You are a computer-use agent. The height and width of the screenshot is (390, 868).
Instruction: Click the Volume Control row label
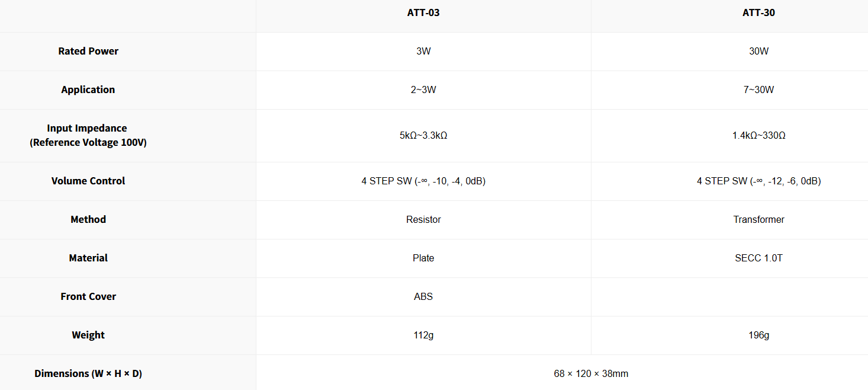coord(88,181)
